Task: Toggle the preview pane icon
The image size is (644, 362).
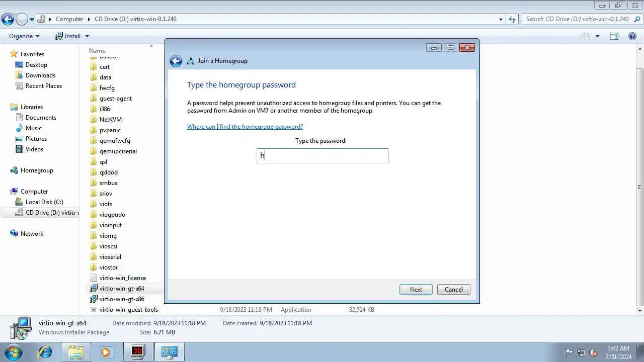Action: (614, 36)
